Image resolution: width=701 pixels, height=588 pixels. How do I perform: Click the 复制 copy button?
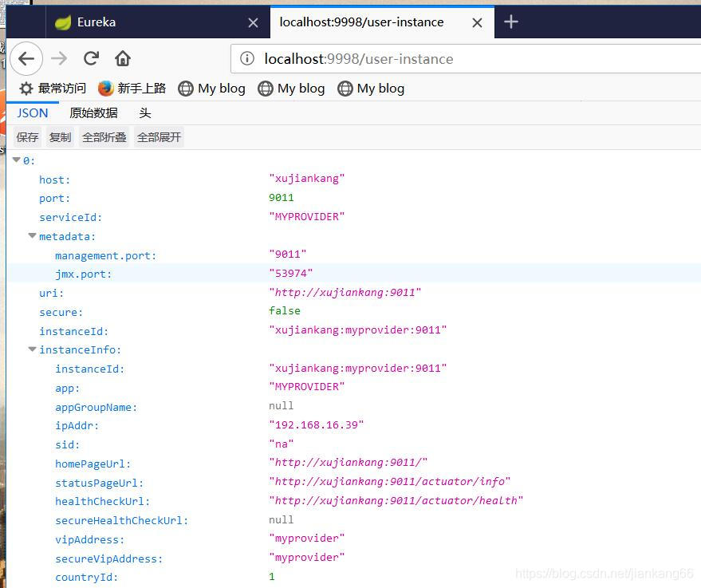click(x=60, y=136)
